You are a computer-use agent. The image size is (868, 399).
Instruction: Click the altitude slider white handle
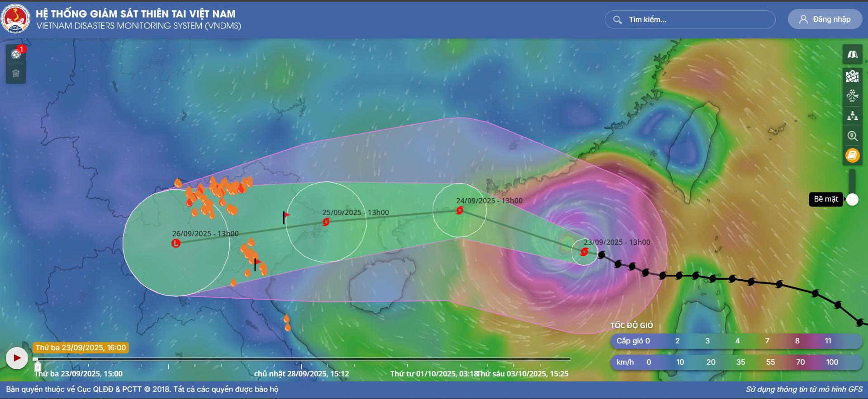pyautogui.click(x=852, y=199)
